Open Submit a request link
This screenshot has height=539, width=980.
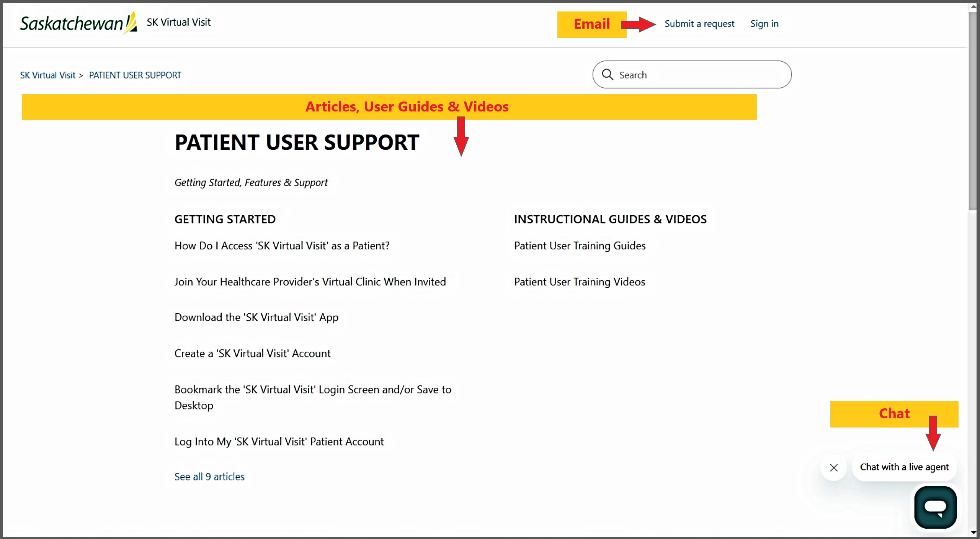[x=699, y=24]
